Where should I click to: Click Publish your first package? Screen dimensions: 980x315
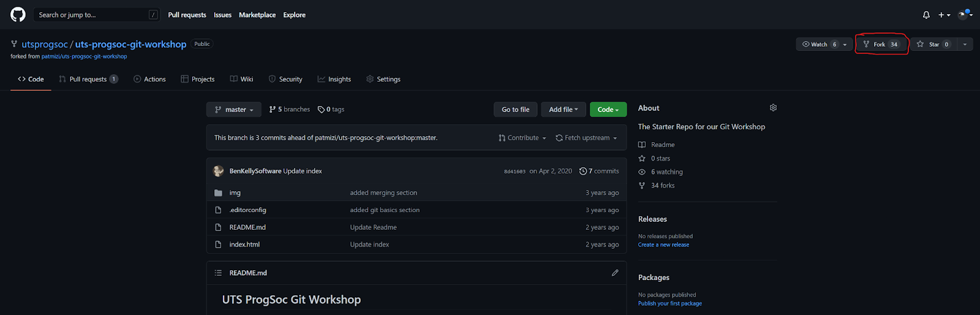pos(670,303)
